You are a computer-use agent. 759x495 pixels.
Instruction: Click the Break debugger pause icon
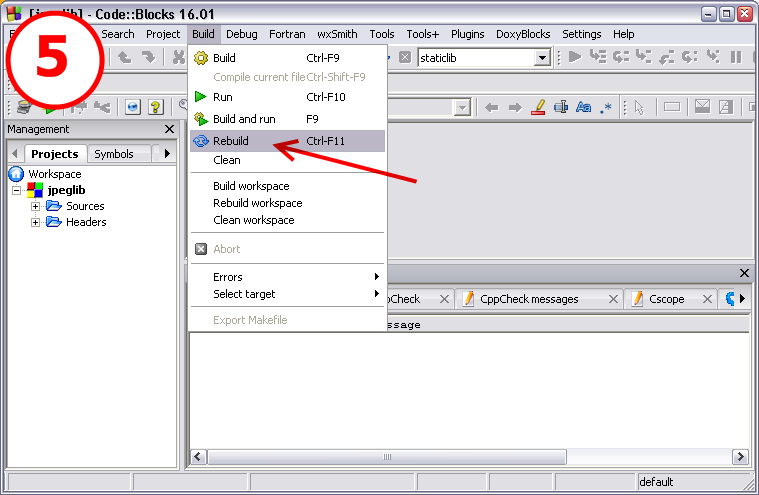pos(736,57)
